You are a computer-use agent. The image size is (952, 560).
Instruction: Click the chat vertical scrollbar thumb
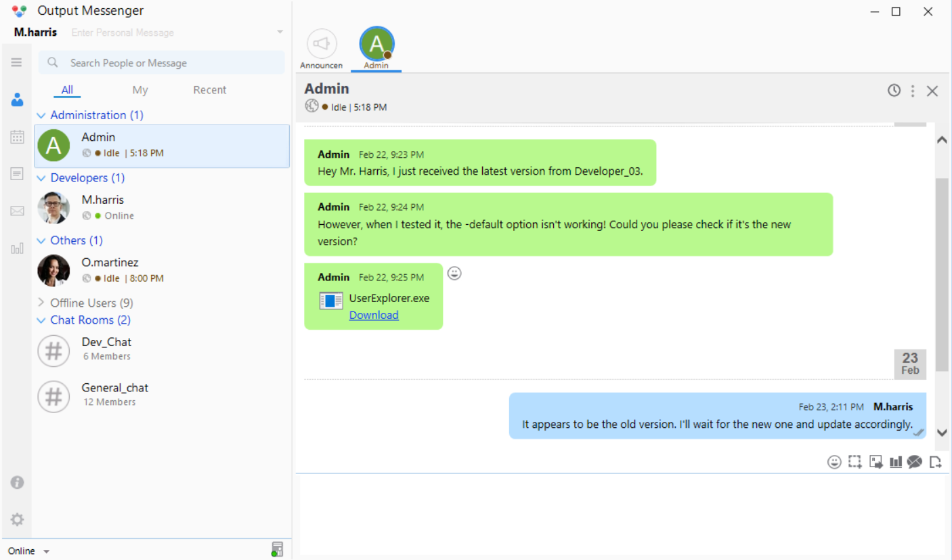click(942, 275)
